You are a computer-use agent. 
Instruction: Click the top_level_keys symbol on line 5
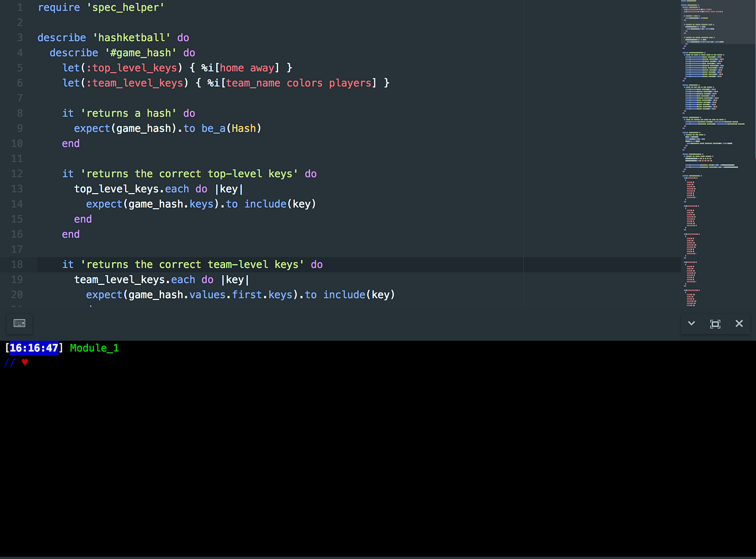pos(133,67)
